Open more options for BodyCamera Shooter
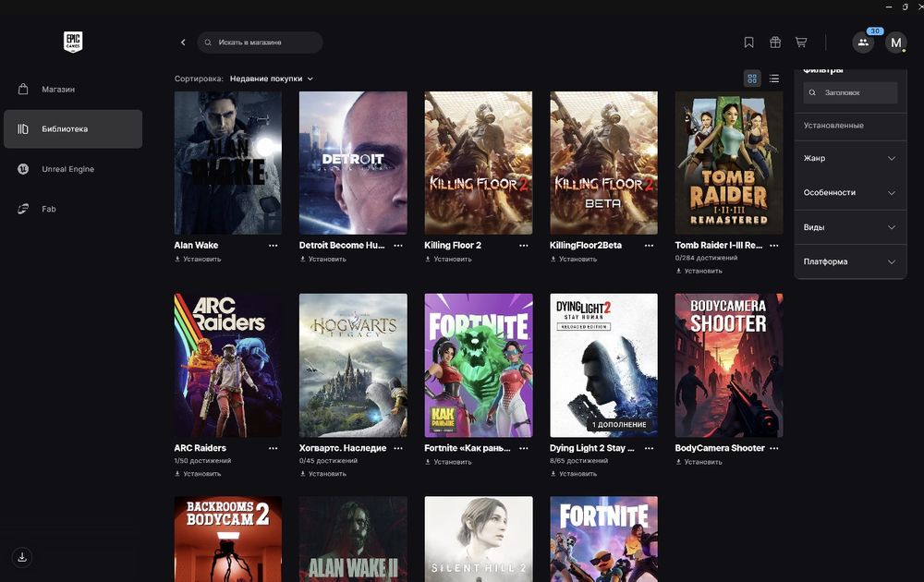 [774, 448]
